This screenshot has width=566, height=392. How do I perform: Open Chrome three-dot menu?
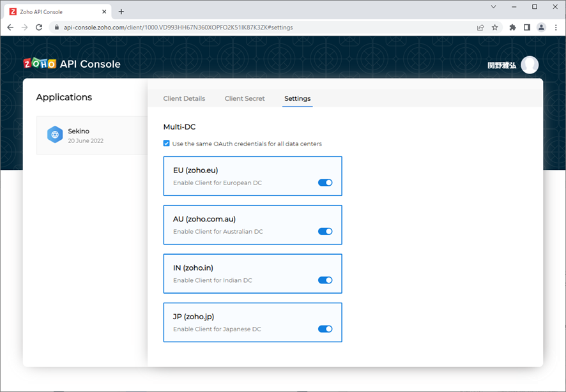(x=556, y=27)
